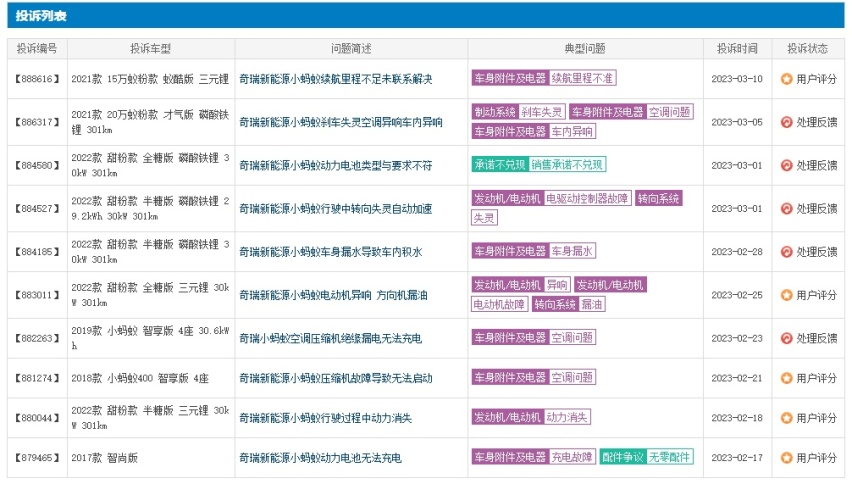Click the date 2023-03-10
This screenshot has height=484, width=852.
point(737,79)
